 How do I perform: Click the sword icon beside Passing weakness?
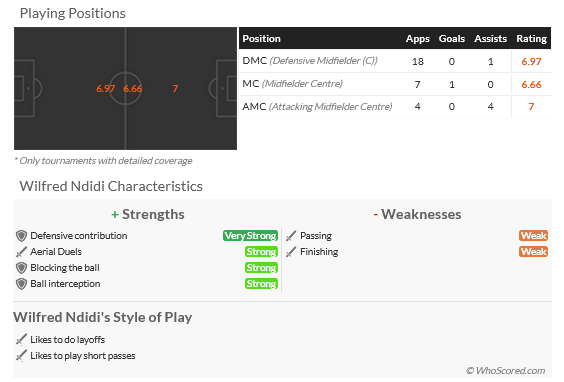(291, 236)
